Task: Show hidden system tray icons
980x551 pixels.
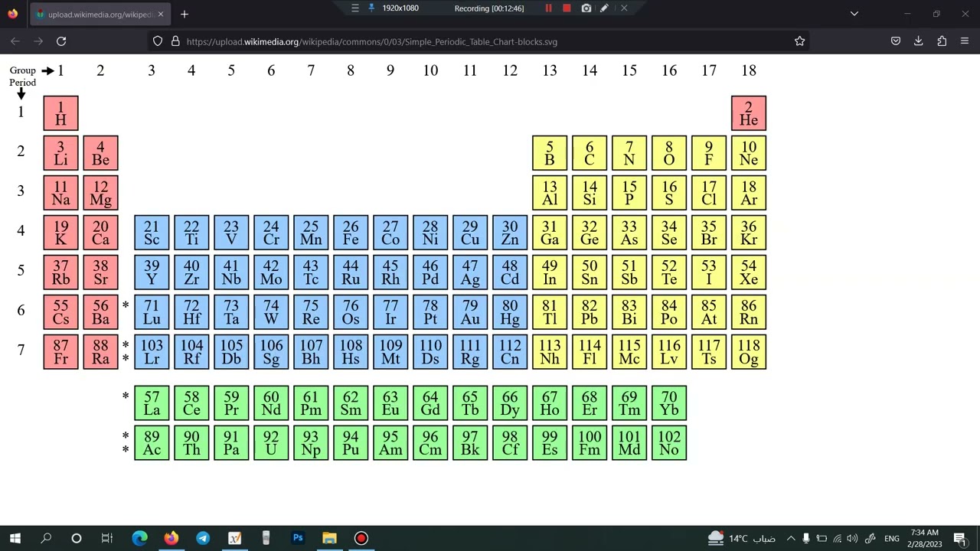Action: (791, 538)
